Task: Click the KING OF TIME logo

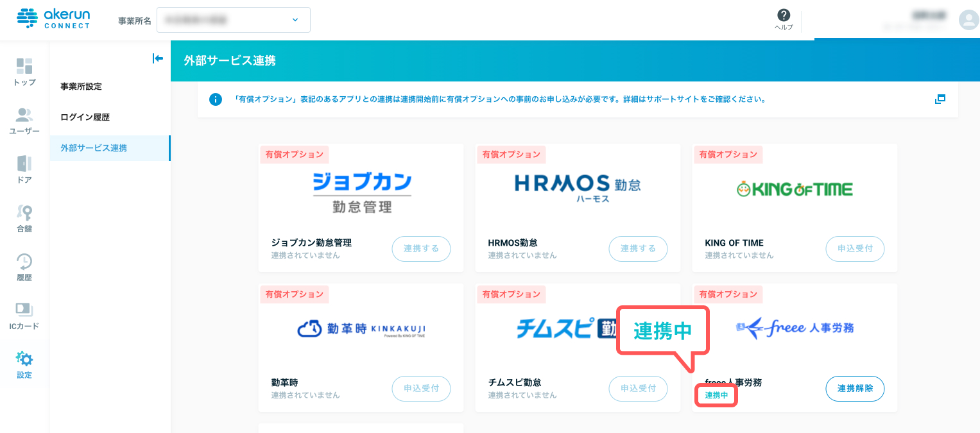Action: point(795,189)
